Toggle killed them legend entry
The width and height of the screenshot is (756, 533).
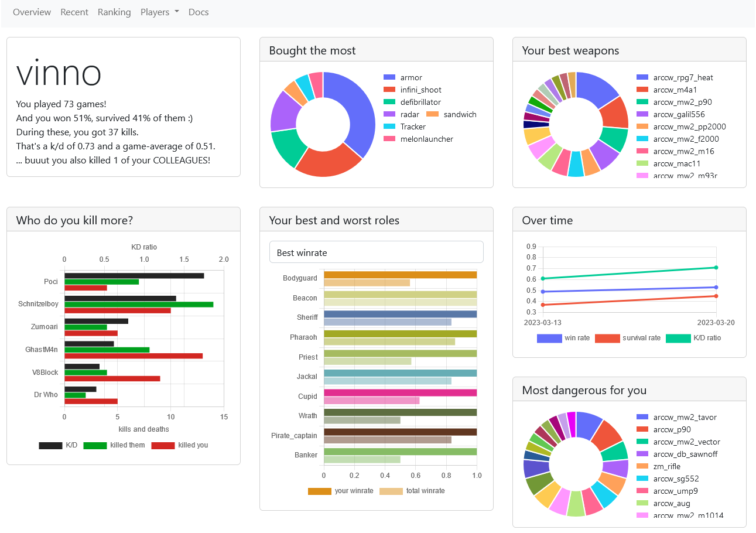click(x=114, y=446)
